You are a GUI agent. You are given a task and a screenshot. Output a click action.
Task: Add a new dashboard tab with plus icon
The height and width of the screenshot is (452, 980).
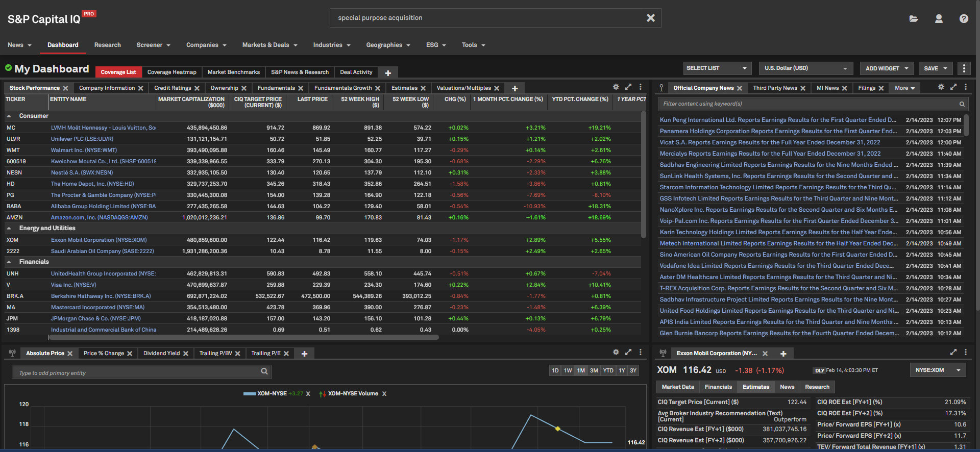point(388,73)
